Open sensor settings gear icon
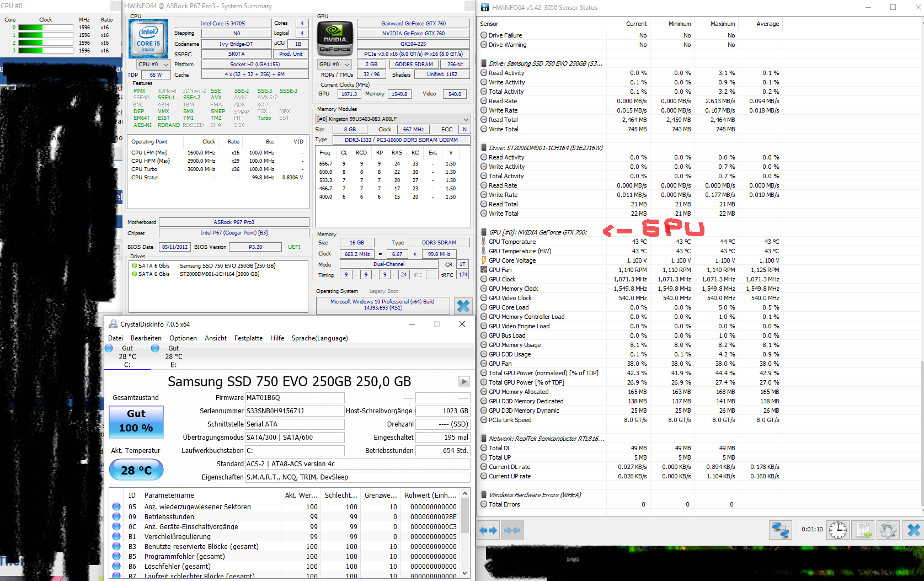 tap(888, 530)
